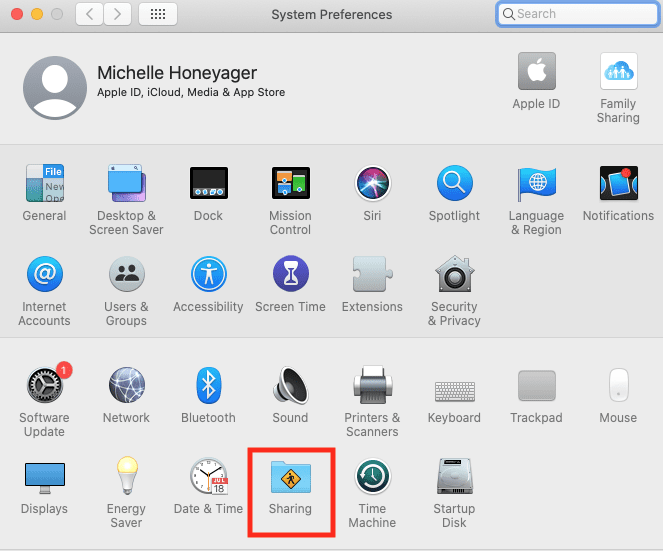Open Family Sharing settings
The height and width of the screenshot is (551, 663).
618,72
